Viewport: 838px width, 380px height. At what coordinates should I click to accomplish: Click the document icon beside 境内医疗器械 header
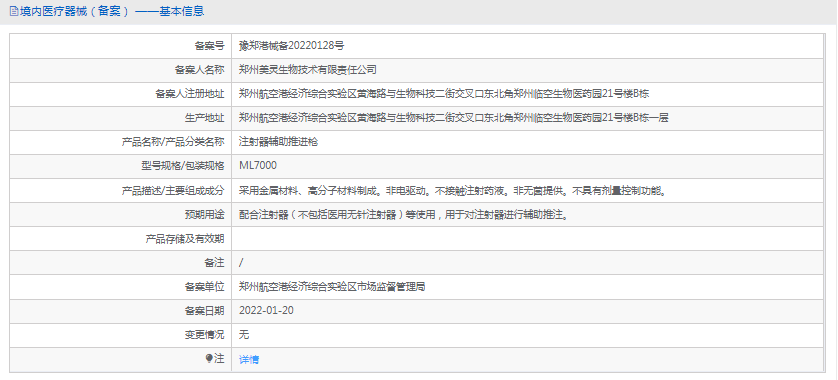14,11
